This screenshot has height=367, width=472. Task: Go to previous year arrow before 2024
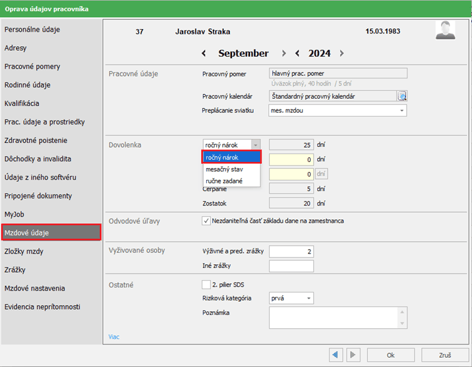coord(297,53)
